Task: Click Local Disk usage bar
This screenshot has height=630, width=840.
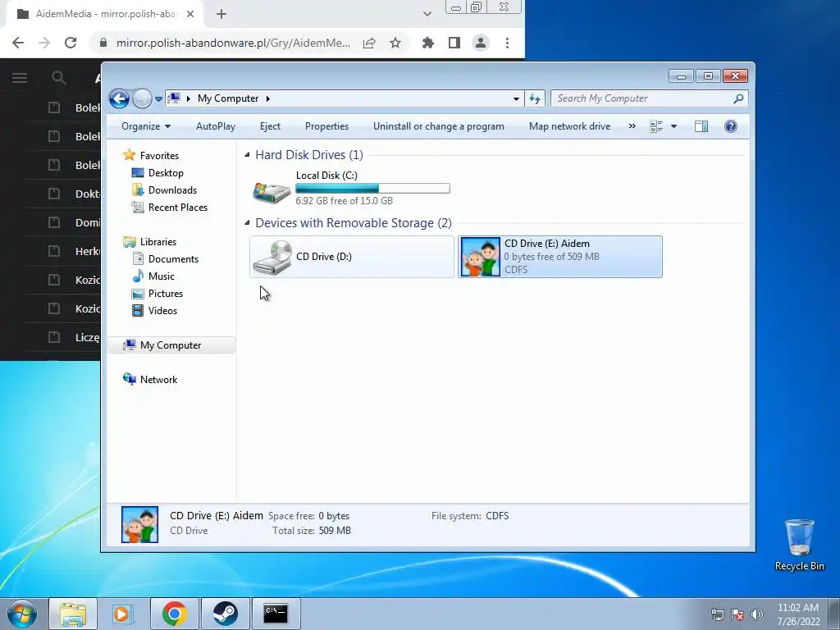Action: click(373, 188)
